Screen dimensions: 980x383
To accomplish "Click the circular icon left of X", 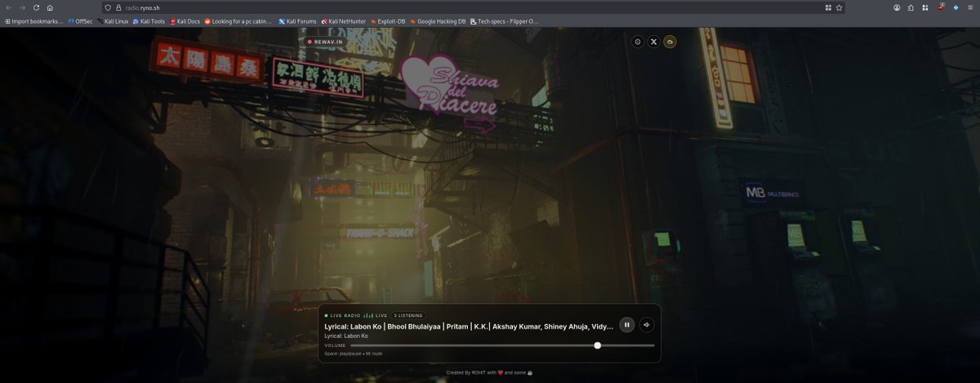I will pos(638,42).
